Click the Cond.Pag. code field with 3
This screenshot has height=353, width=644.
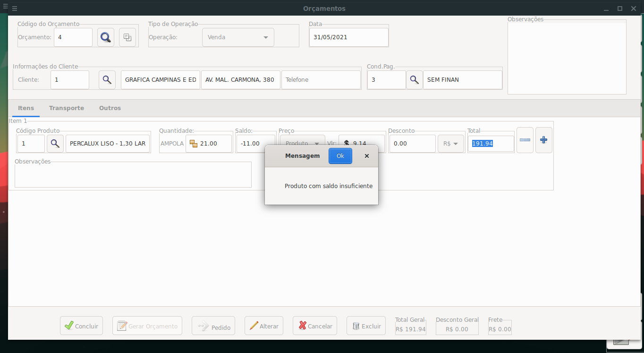point(387,80)
